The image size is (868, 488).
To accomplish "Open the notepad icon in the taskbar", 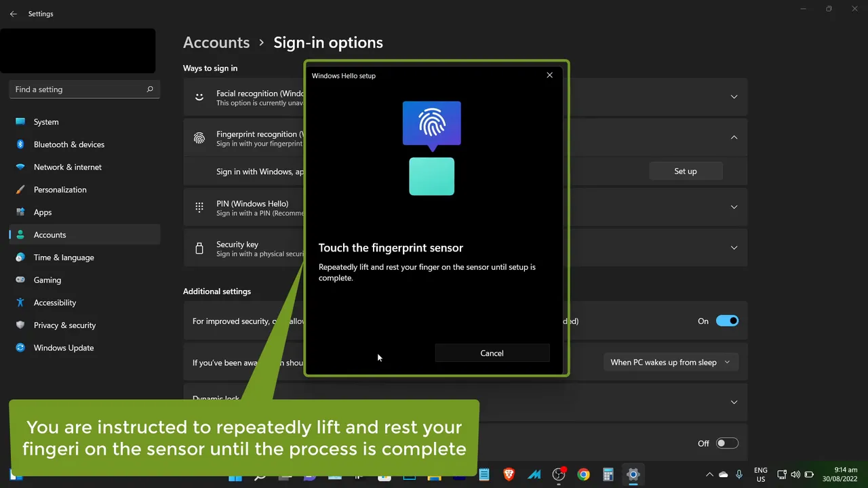I will [x=484, y=474].
